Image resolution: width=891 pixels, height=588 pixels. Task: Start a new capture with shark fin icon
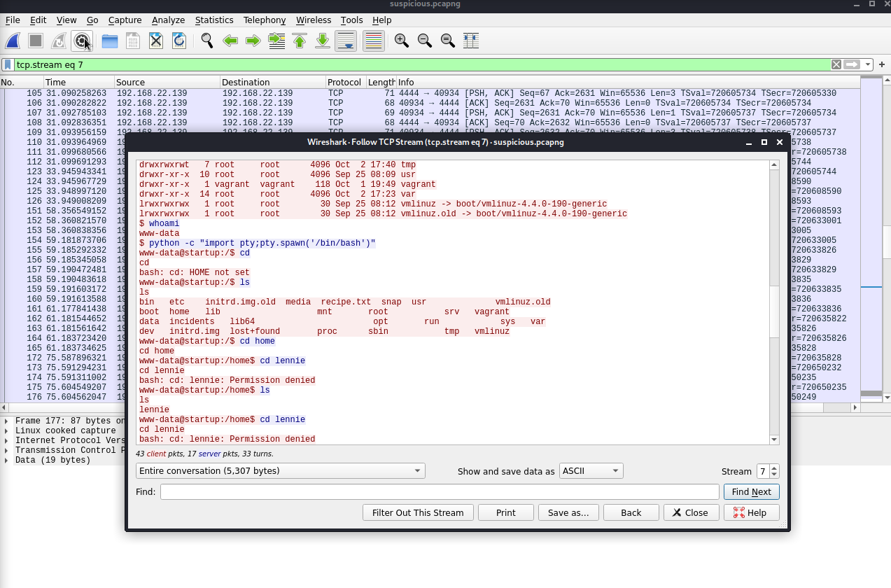coord(14,41)
